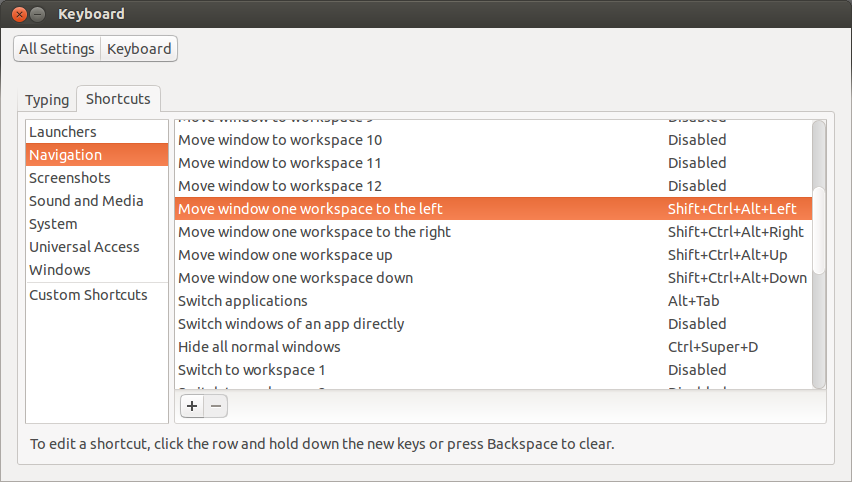This screenshot has width=852, height=482.
Task: Select the Shortcuts tab
Action: [118, 99]
